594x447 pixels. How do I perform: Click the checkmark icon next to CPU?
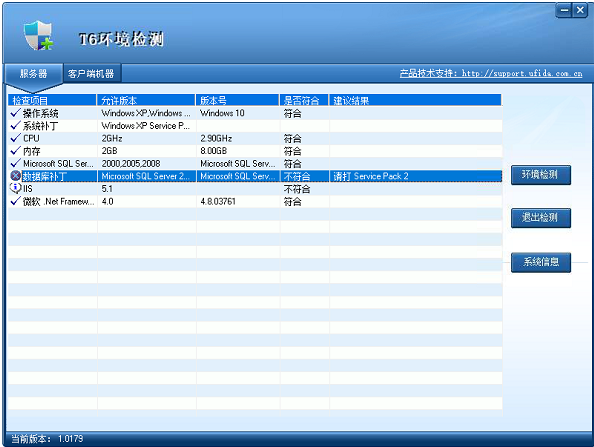(x=16, y=138)
